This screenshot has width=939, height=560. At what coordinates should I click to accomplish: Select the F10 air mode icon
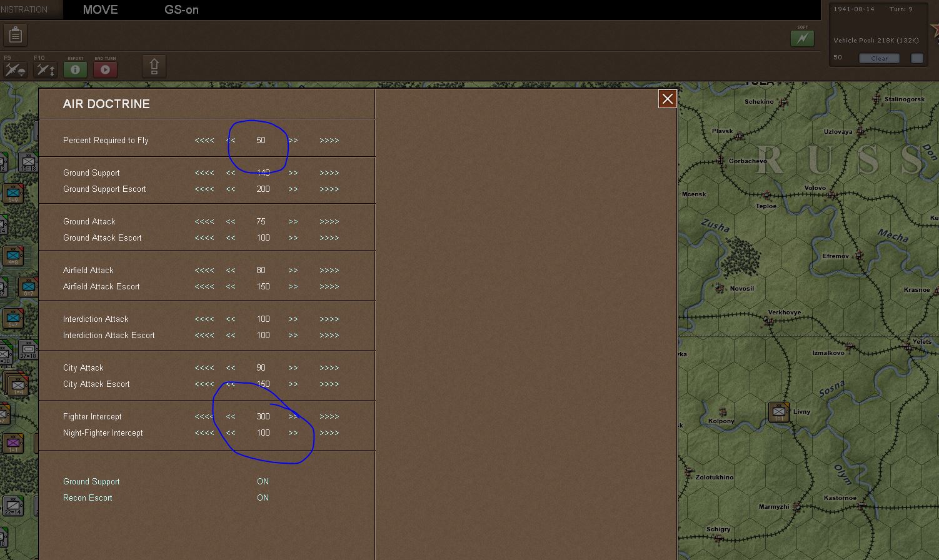point(45,69)
